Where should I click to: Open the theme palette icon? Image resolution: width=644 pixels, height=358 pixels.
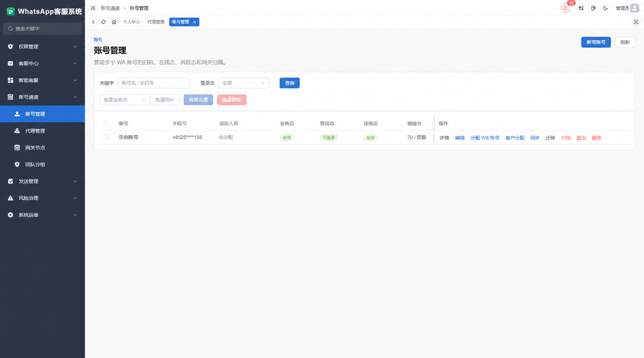pyautogui.click(x=593, y=8)
